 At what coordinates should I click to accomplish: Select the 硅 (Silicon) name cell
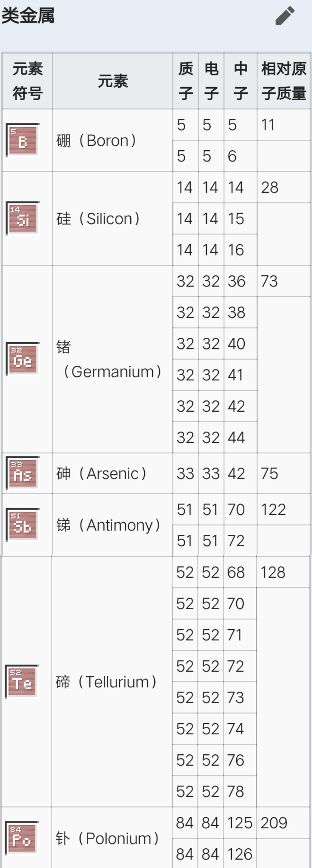click(113, 218)
